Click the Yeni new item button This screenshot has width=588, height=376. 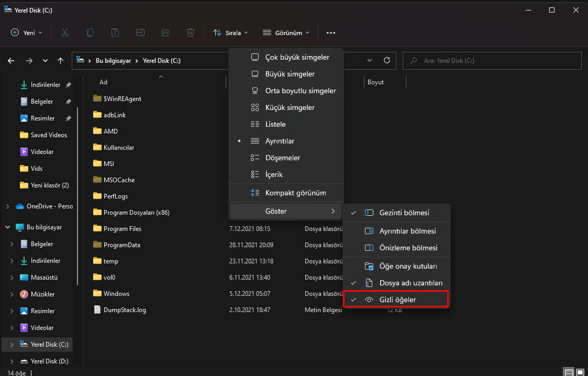[27, 32]
